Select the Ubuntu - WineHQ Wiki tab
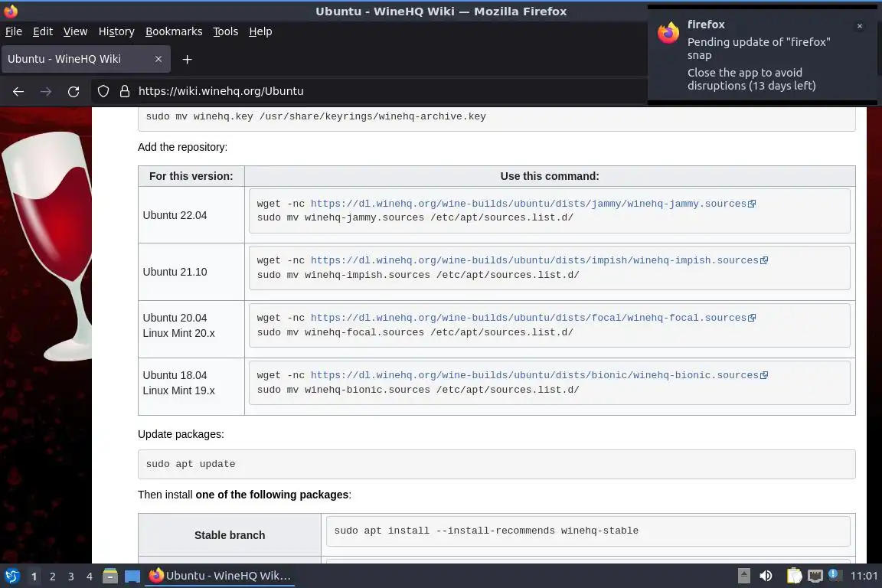 click(x=86, y=59)
